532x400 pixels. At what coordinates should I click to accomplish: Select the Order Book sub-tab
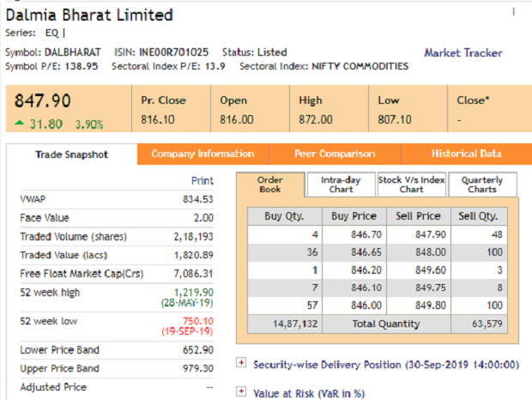[x=270, y=185]
